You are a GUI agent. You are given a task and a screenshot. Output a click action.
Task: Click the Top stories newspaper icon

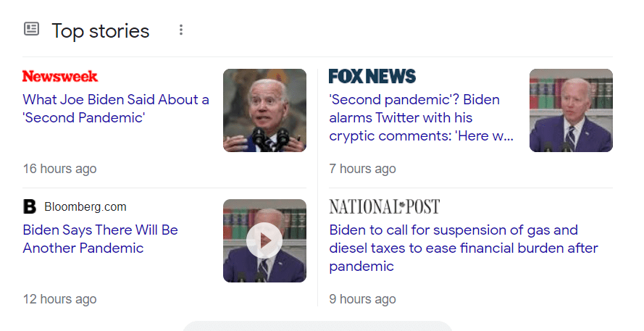[31, 30]
